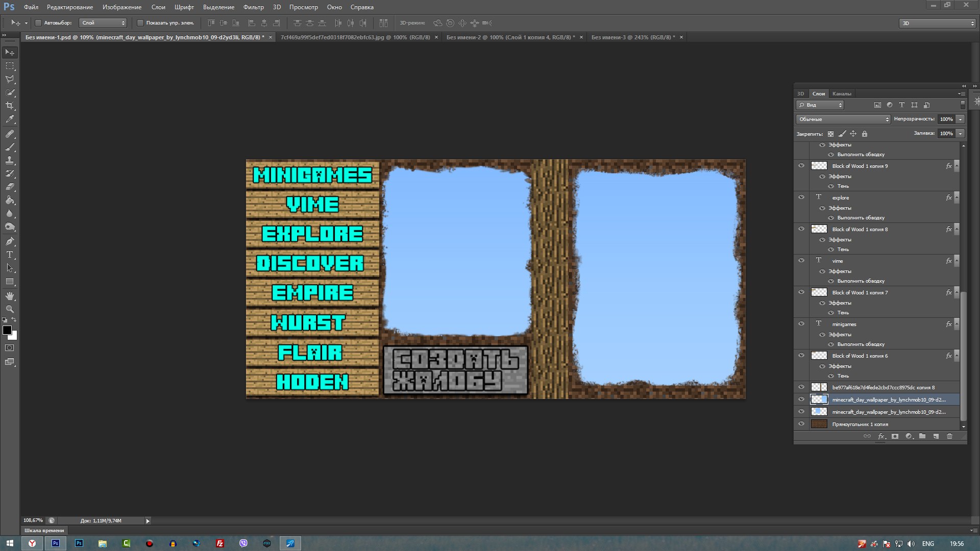The height and width of the screenshot is (551, 980).
Task: Change the screen mode
Action: [10, 362]
